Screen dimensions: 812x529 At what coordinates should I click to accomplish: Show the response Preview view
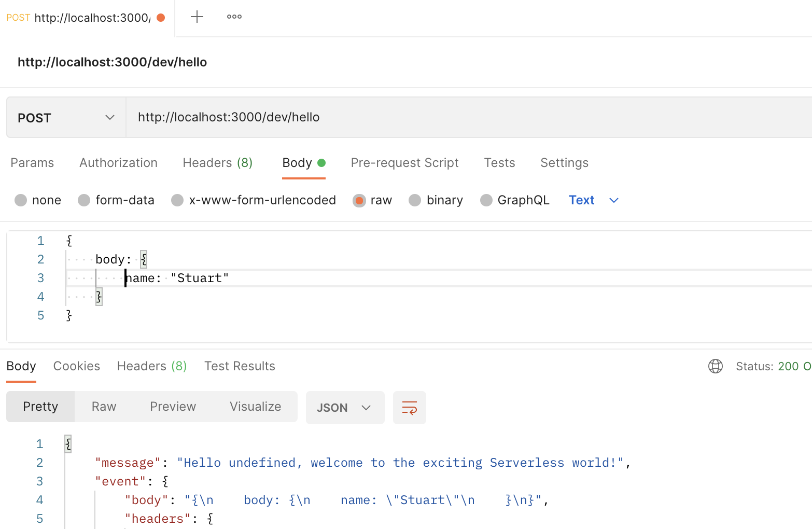173,407
